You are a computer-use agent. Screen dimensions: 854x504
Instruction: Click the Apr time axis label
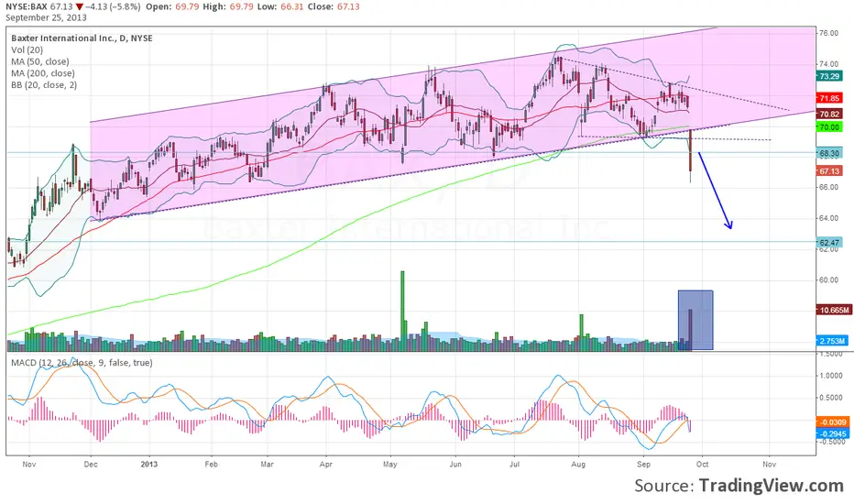pos(325,465)
